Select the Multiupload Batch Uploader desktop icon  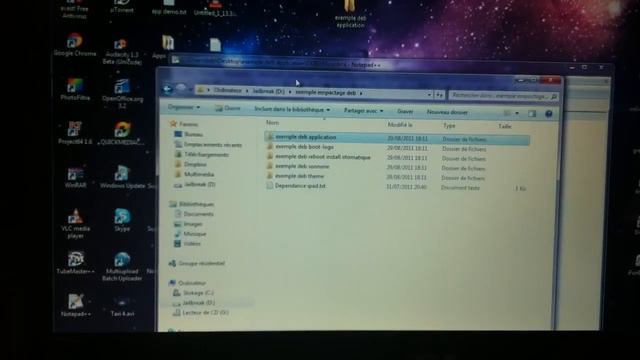122,267
